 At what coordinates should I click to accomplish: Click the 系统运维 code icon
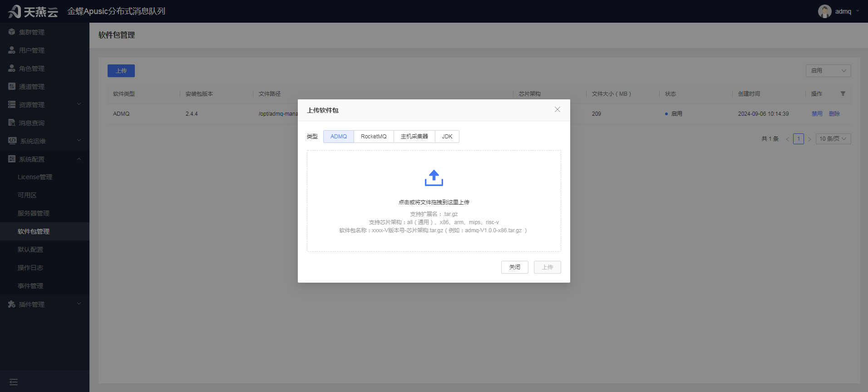coord(12,141)
